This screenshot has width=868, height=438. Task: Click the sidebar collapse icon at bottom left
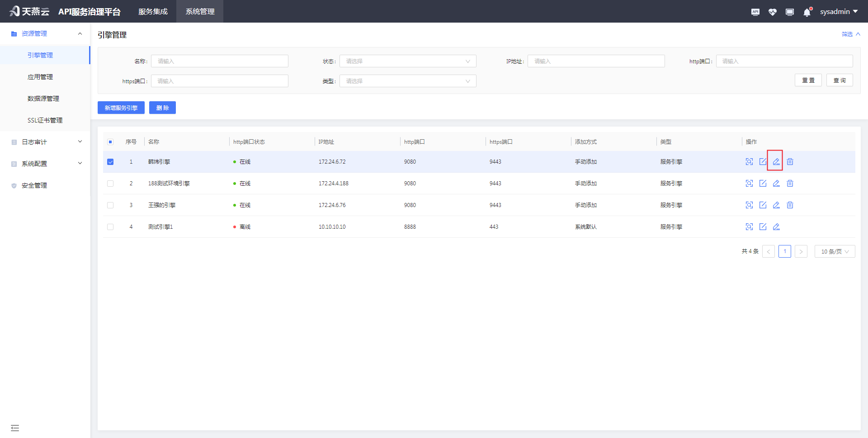[x=15, y=428]
